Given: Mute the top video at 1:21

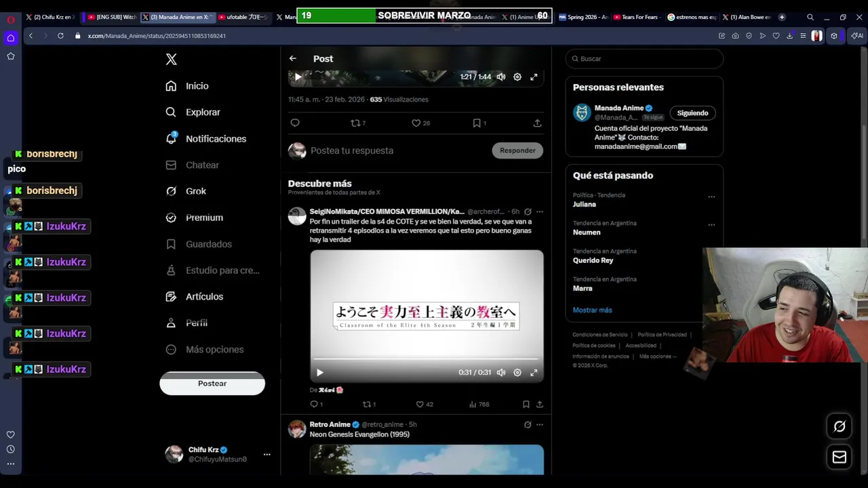Looking at the screenshot, I should 501,77.
